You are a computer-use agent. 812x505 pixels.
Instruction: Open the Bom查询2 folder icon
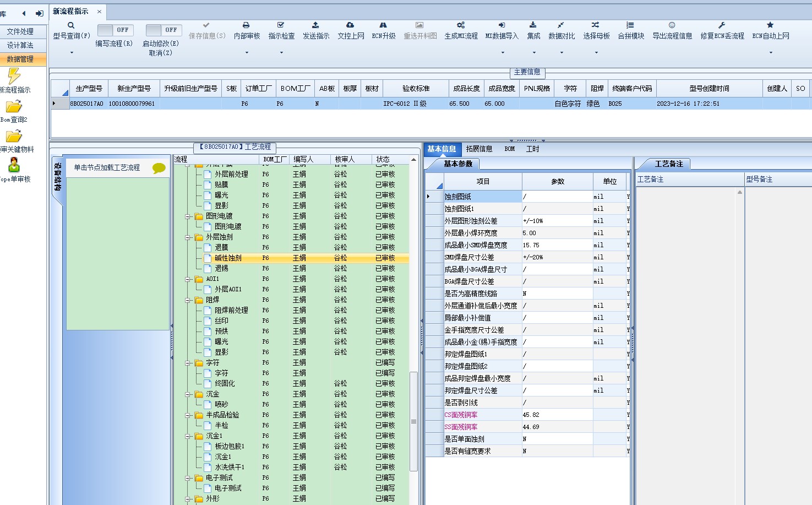point(14,106)
